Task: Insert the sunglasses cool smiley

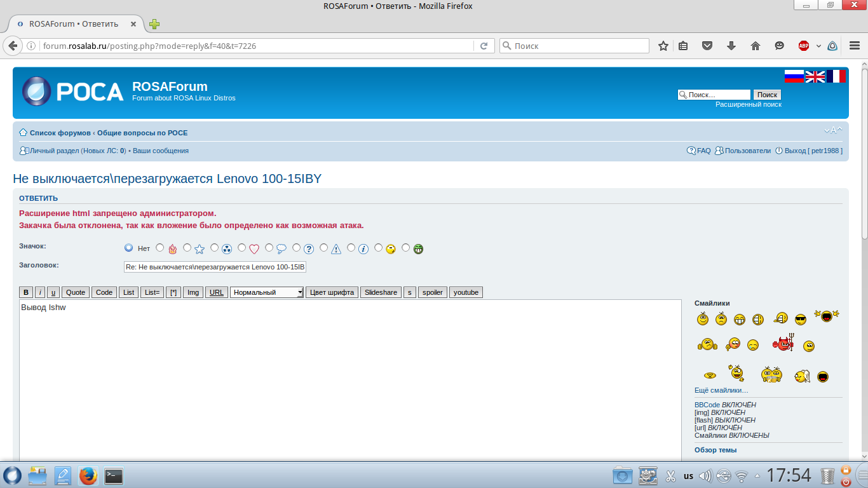Action: [801, 319]
